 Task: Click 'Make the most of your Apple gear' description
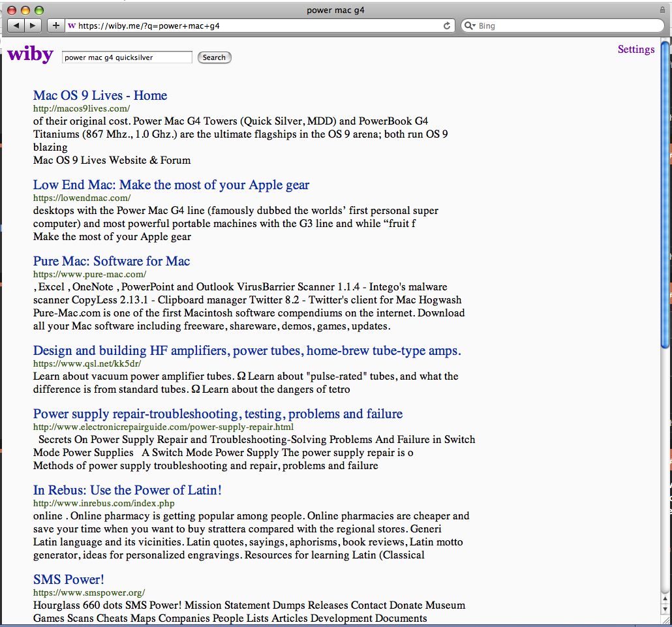pos(112,237)
